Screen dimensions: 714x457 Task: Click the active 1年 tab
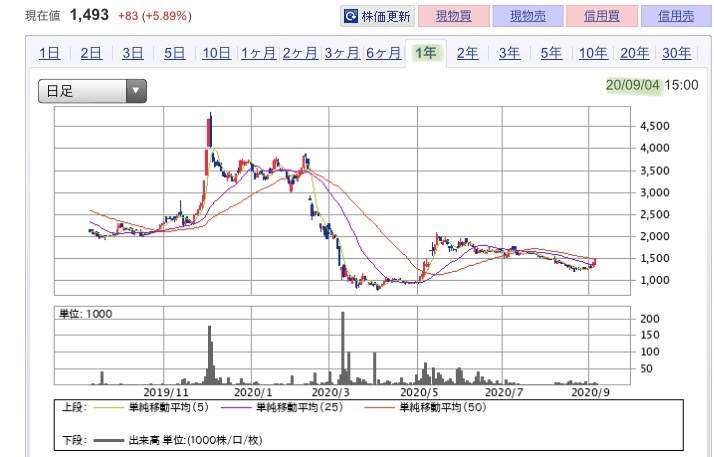pos(426,53)
